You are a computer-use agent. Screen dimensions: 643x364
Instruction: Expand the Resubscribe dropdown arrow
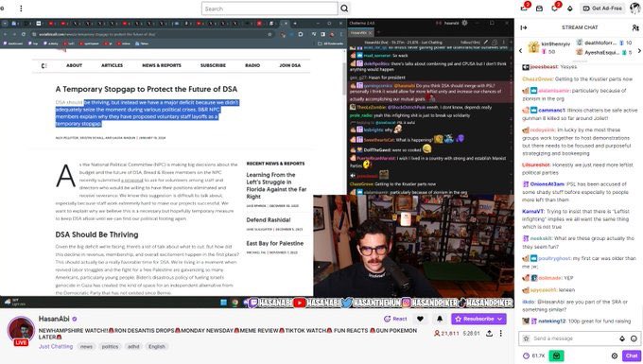click(x=500, y=319)
